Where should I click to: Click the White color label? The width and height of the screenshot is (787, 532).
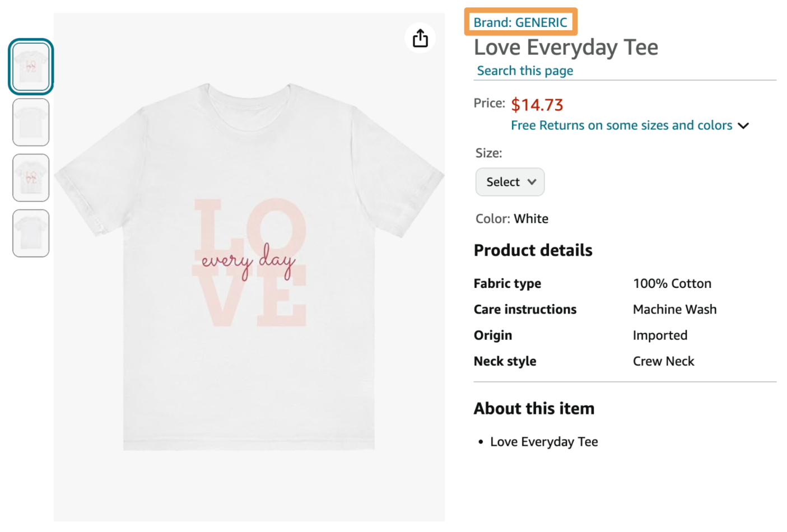click(530, 218)
